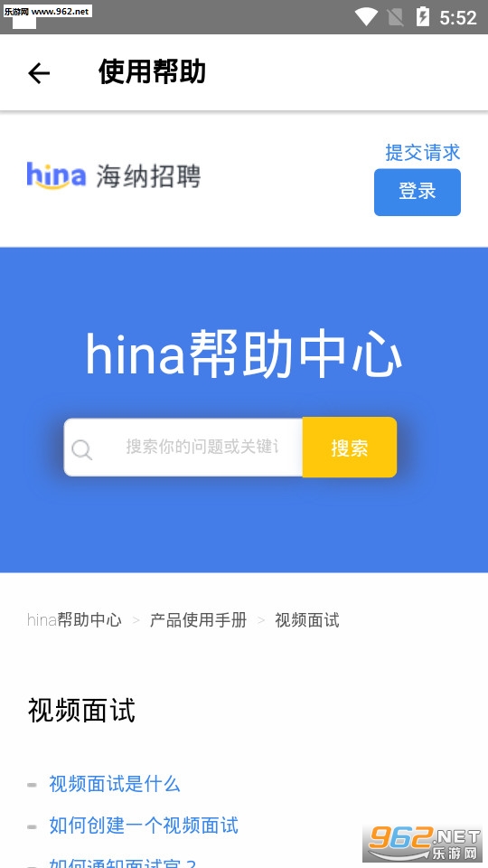Open article 如何通知面试官

122,863
